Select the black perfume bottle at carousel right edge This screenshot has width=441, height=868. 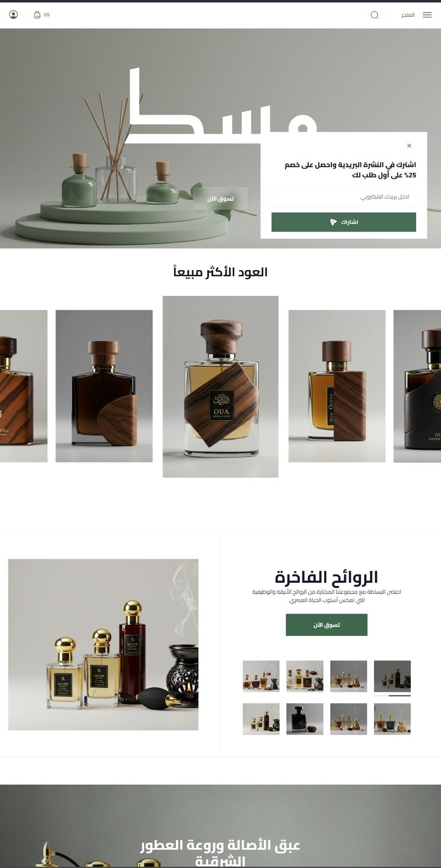tap(418, 386)
